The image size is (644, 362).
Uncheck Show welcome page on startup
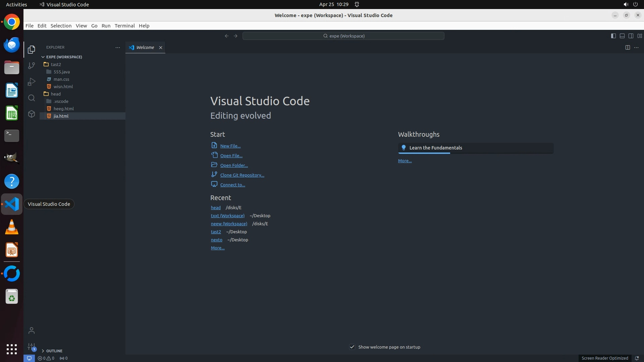pos(352,347)
